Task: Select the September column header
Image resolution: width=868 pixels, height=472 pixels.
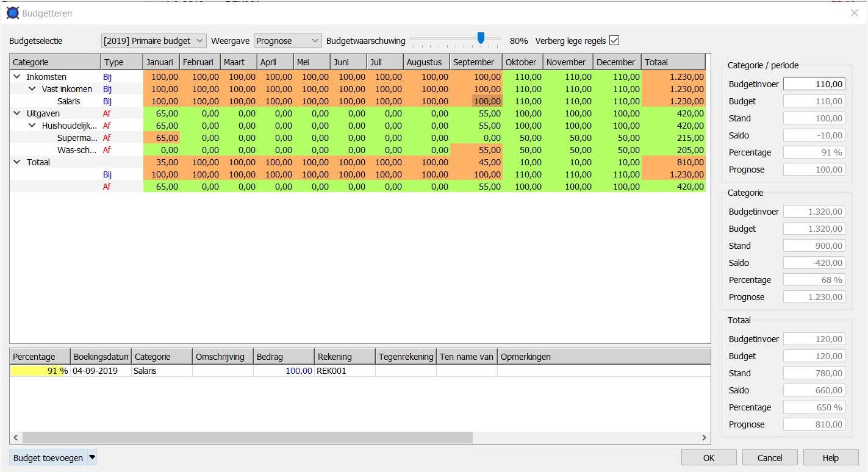Action: 476,62
